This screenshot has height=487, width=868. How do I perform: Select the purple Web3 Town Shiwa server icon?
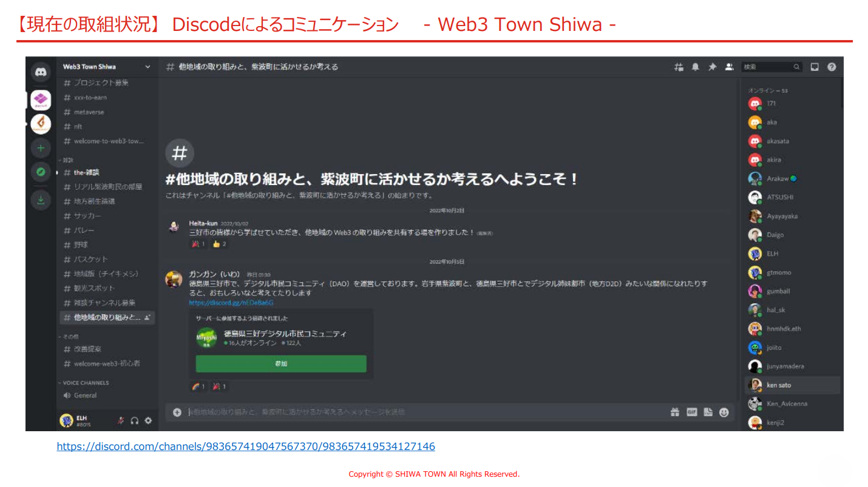pos(41,99)
